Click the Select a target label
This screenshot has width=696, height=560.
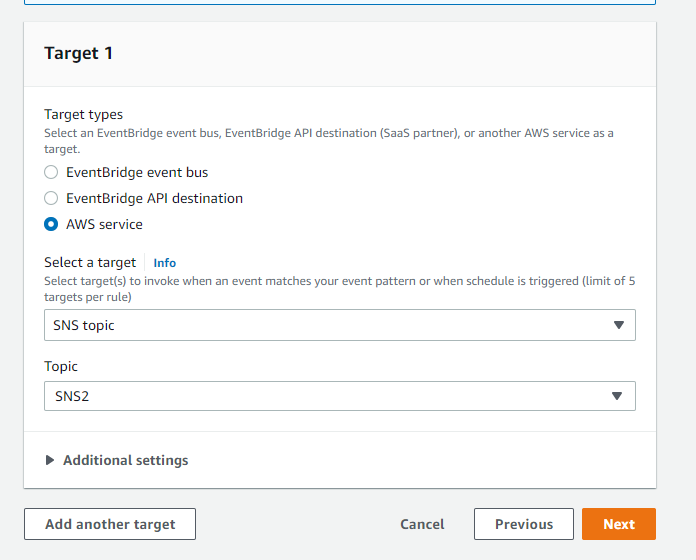pyautogui.click(x=90, y=263)
